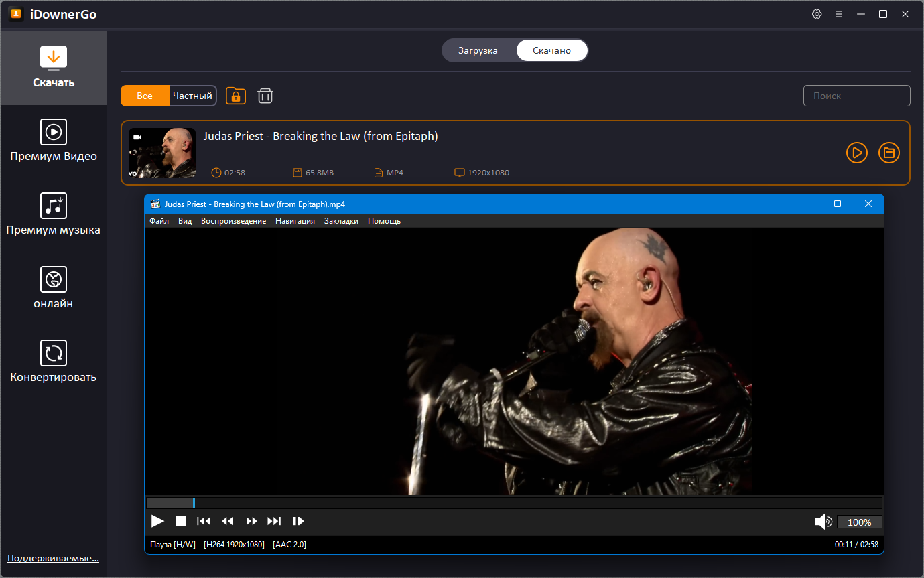Screen dimensions: 924x578
Task: Select the Частный filter
Action: pyautogui.click(x=192, y=96)
